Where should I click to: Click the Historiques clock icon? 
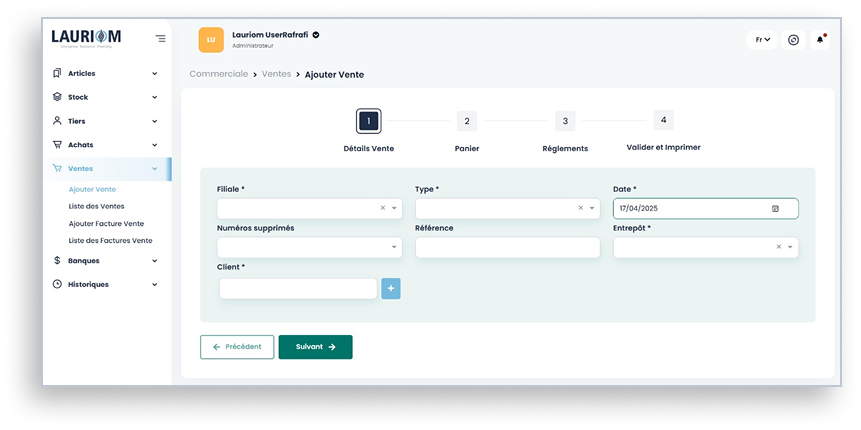[x=57, y=284]
